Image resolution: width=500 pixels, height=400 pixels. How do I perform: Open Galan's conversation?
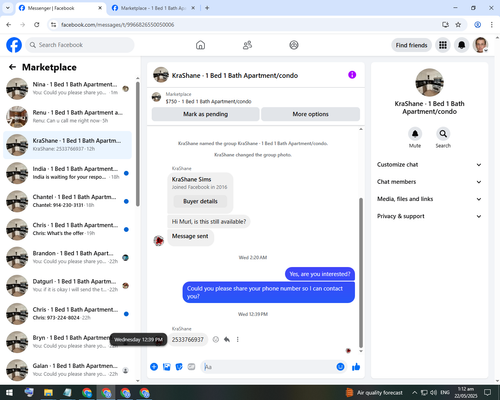coord(67,370)
